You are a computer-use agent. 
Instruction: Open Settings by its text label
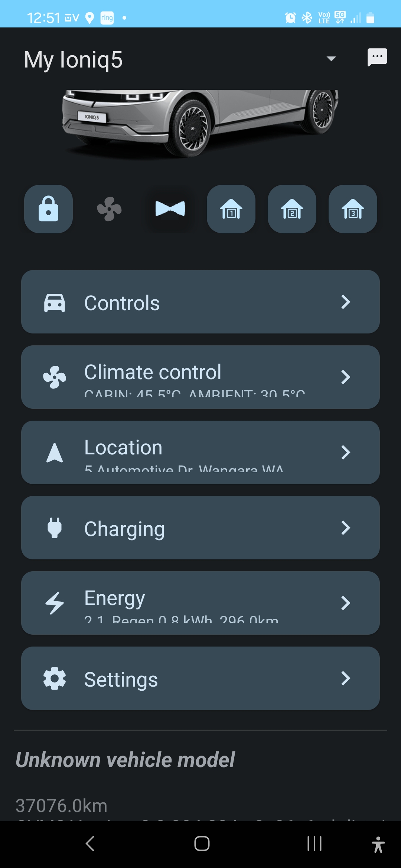point(121,680)
